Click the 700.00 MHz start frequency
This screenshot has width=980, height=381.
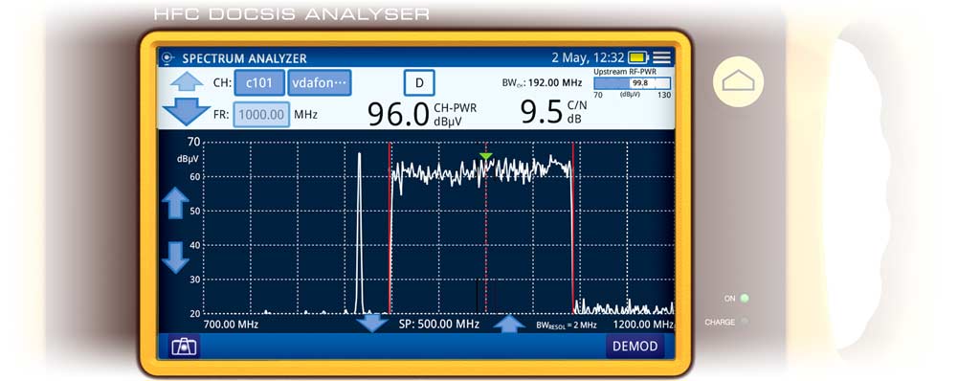click(x=231, y=325)
